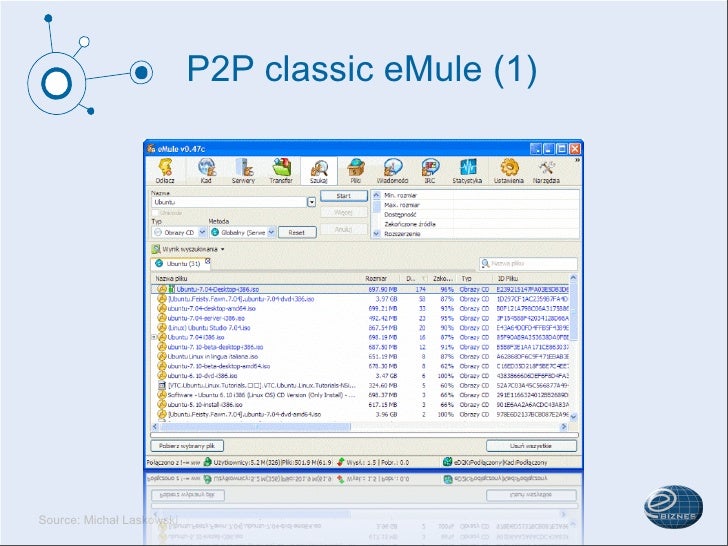Viewport: 728px width, 546px height.
Task: Click the Nazwa search text field
Action: 229,202
